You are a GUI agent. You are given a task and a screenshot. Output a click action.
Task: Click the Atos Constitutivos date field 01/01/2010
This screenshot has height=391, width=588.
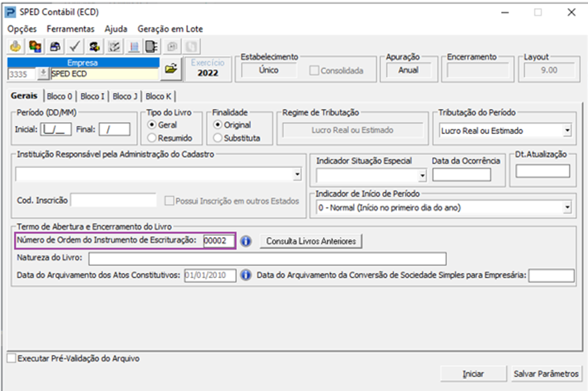coord(210,275)
